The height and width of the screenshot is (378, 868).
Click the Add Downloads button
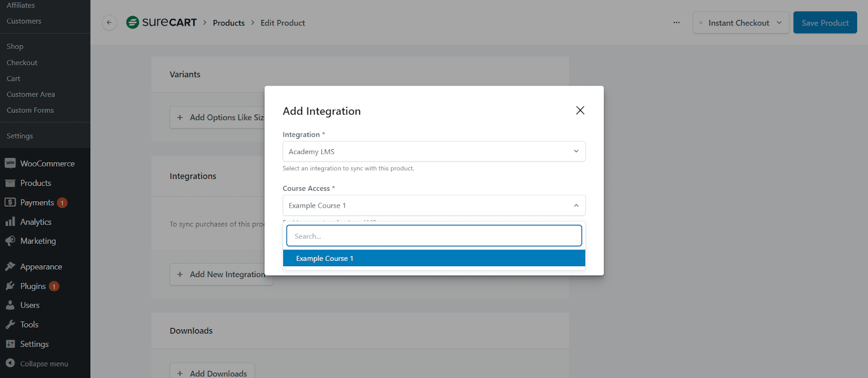(x=212, y=373)
